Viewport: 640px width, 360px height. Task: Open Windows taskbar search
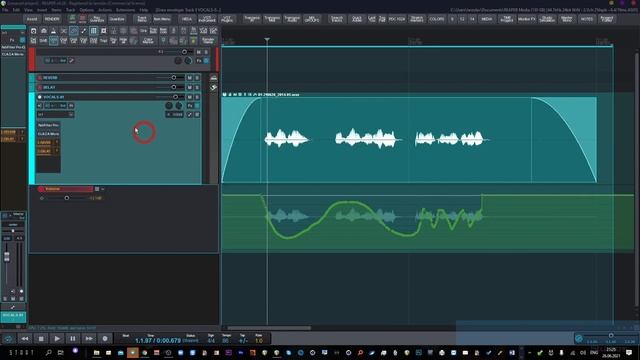point(49,353)
